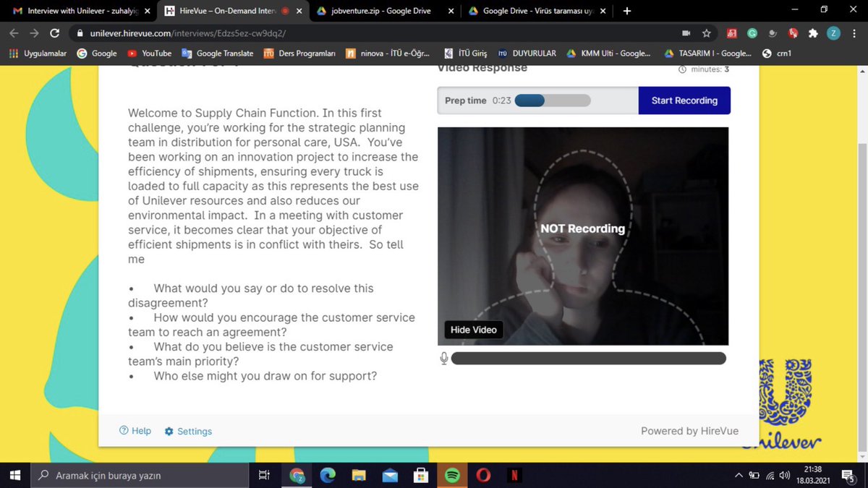This screenshot has width=868, height=488.
Task: Open the Chrome profile Z avatar
Action: coord(833,33)
